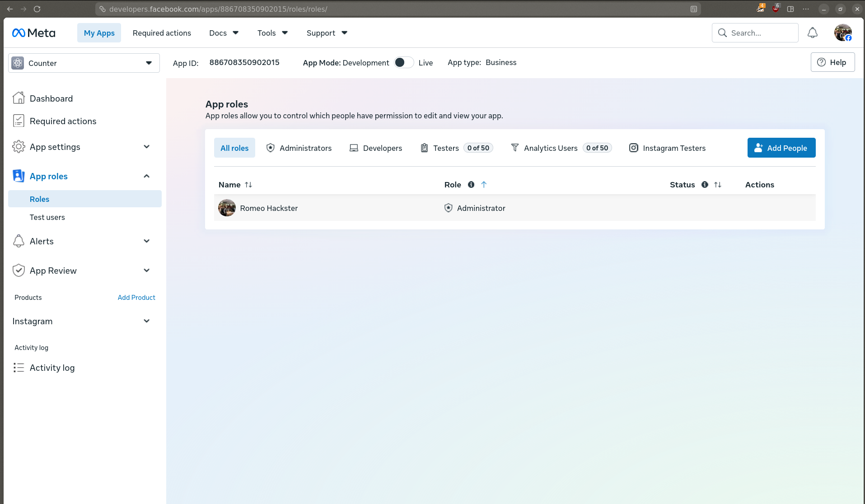Click the Romeo Hackster name
The width and height of the screenshot is (865, 504).
(269, 208)
